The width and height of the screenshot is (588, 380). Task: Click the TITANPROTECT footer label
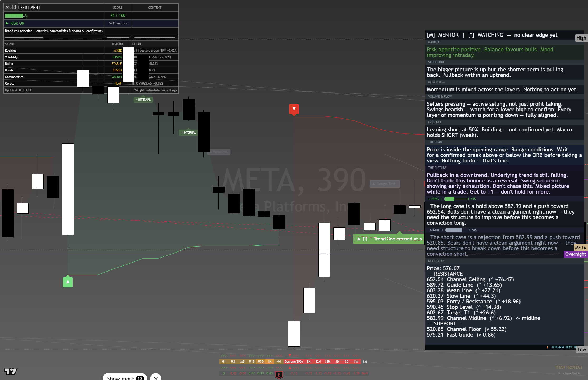563,347
